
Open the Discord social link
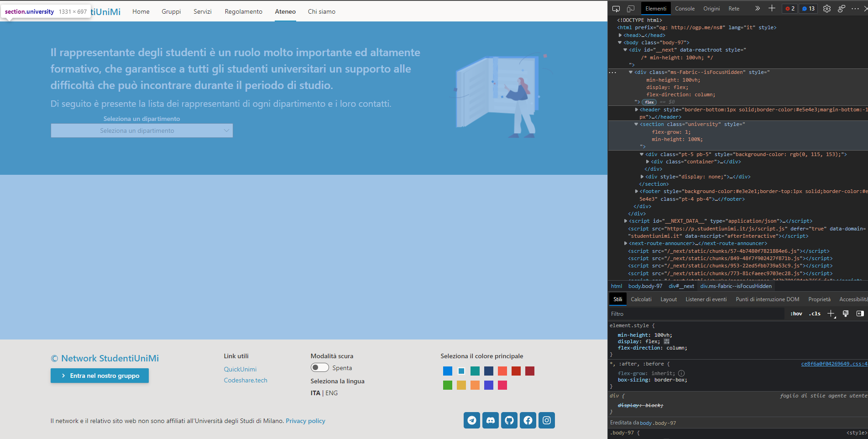coord(491,420)
